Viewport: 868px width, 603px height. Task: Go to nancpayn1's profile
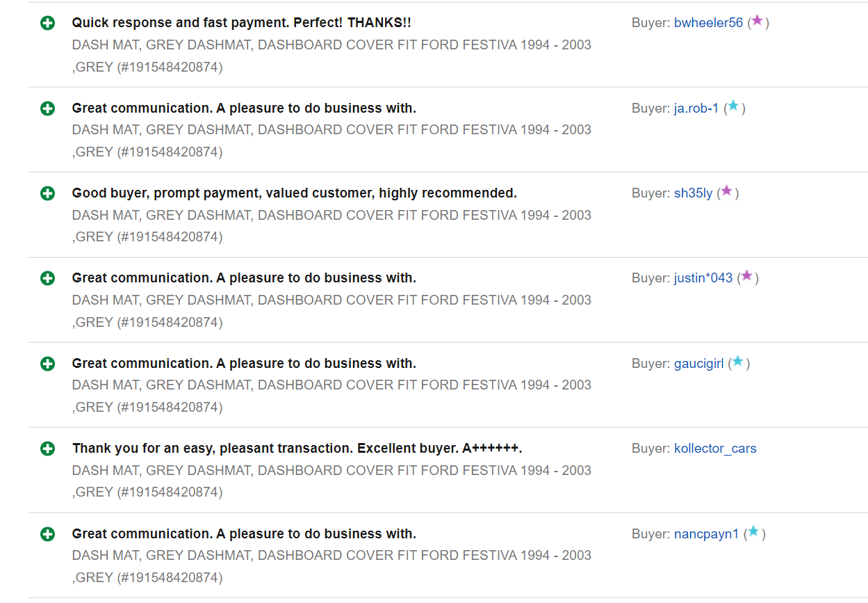click(706, 534)
